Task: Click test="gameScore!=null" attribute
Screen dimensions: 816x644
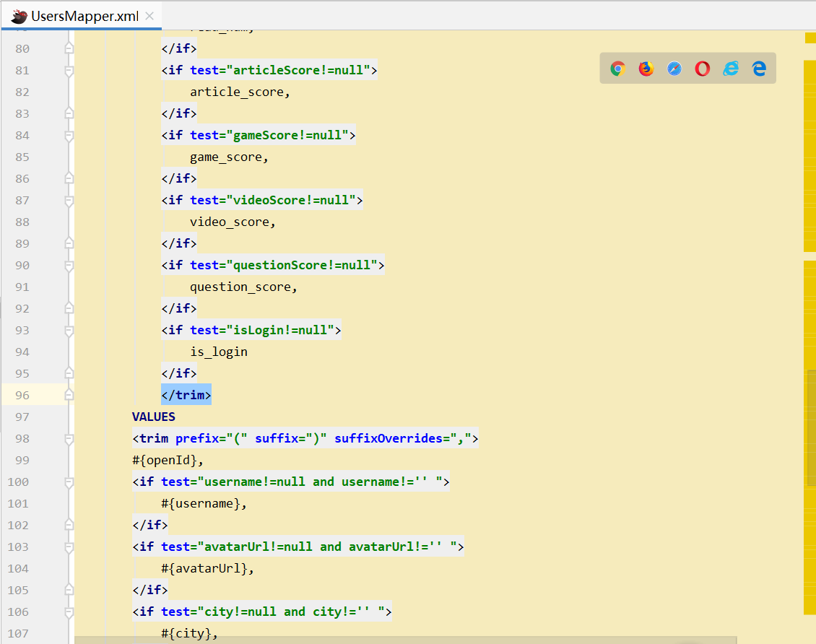Action: (269, 135)
